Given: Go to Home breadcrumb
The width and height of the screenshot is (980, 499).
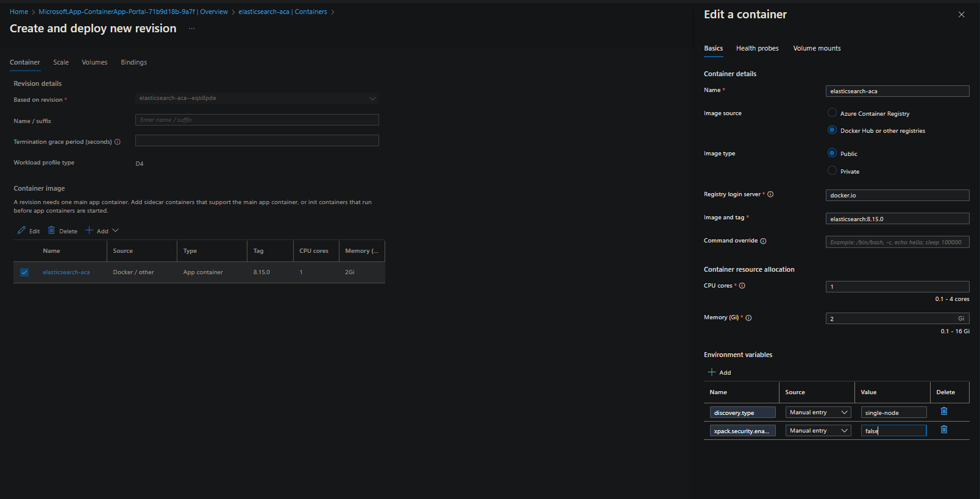Looking at the screenshot, I should 19,12.
